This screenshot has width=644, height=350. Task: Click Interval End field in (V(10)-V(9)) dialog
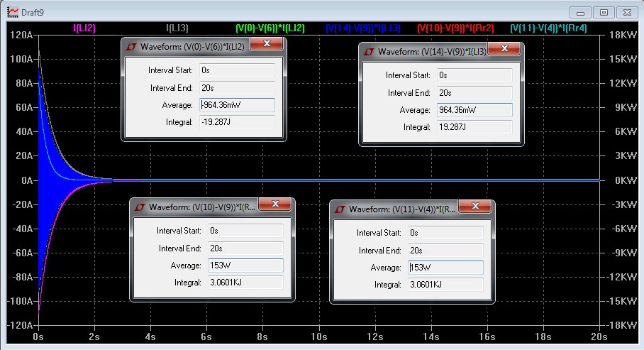pyautogui.click(x=245, y=248)
